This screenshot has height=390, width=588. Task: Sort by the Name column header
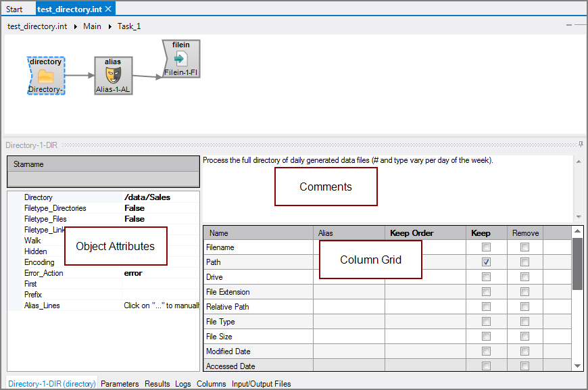click(258, 233)
